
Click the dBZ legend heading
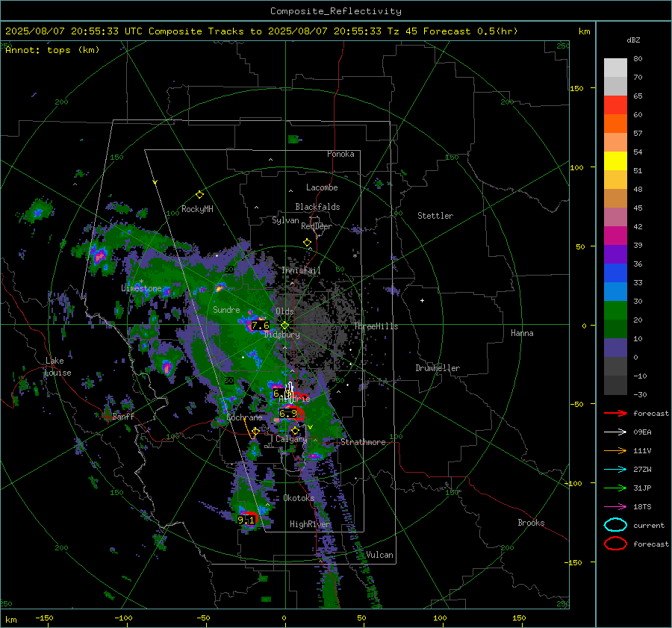click(x=633, y=40)
